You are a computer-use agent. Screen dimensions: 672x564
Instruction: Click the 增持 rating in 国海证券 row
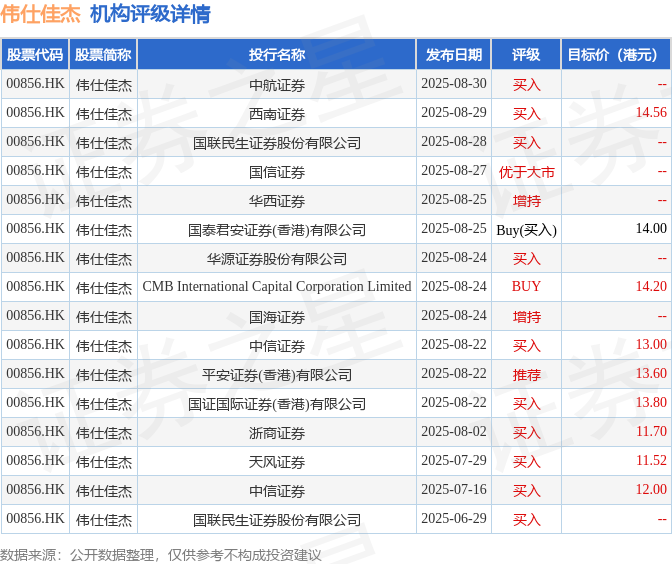tap(526, 317)
